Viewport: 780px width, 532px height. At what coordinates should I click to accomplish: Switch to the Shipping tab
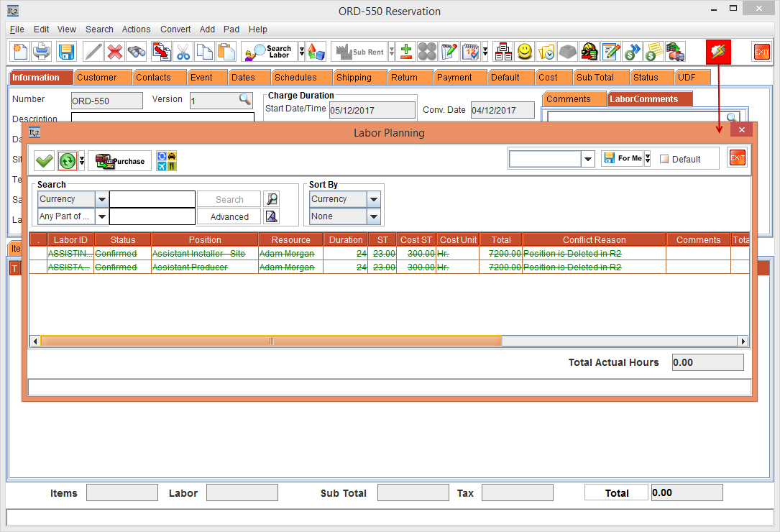(x=354, y=78)
